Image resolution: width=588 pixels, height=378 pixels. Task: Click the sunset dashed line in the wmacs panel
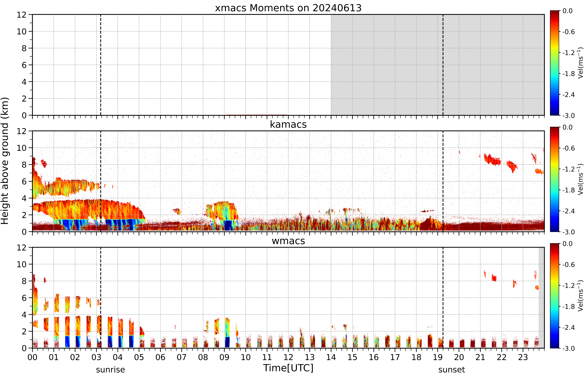point(443,298)
